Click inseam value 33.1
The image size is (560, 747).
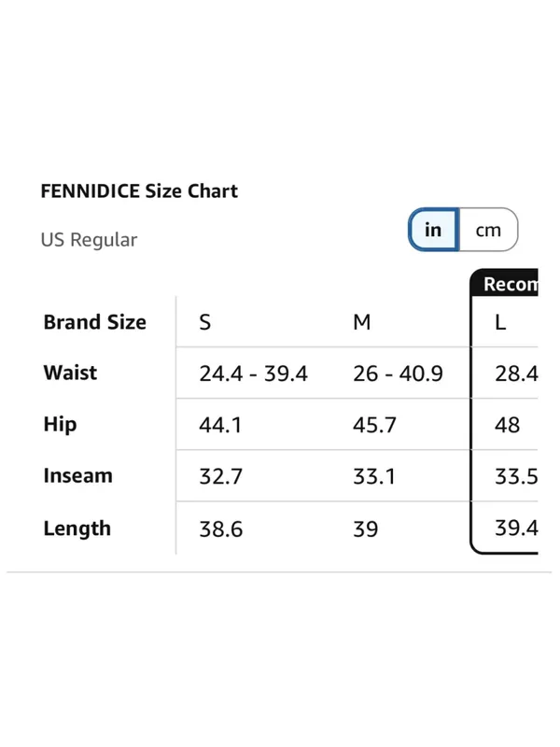point(374,476)
